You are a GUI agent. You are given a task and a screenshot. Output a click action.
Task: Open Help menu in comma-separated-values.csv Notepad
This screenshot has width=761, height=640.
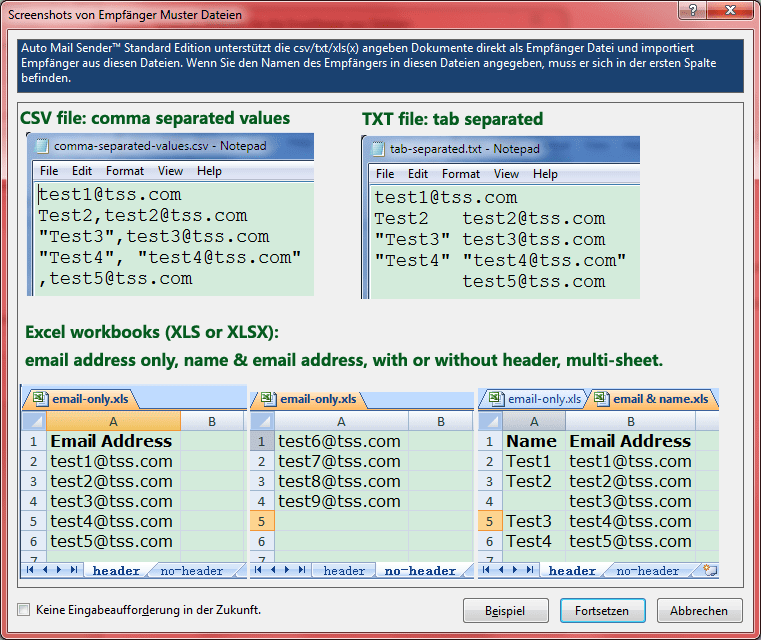coord(209,171)
